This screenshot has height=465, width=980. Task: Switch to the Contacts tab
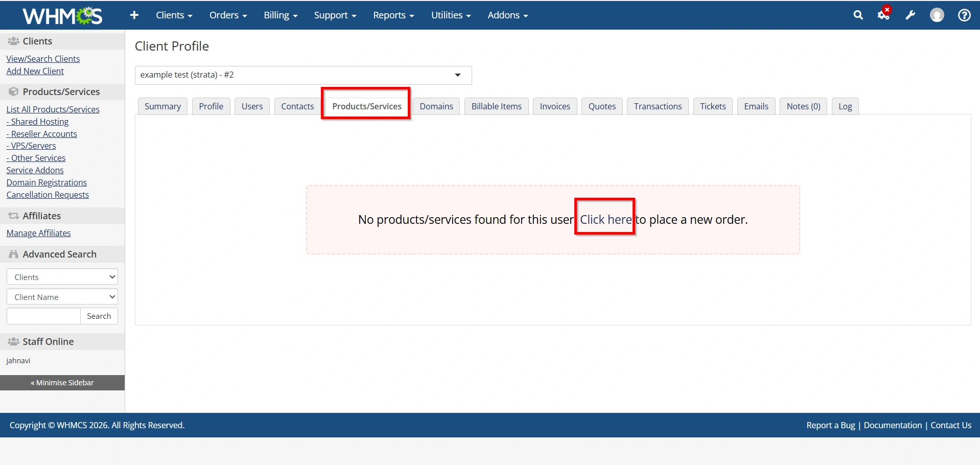[297, 106]
